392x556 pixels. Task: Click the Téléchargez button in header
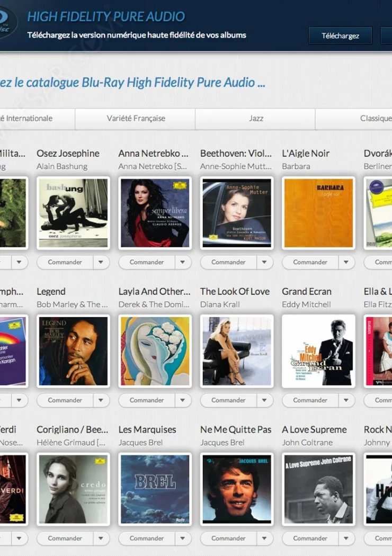340,36
